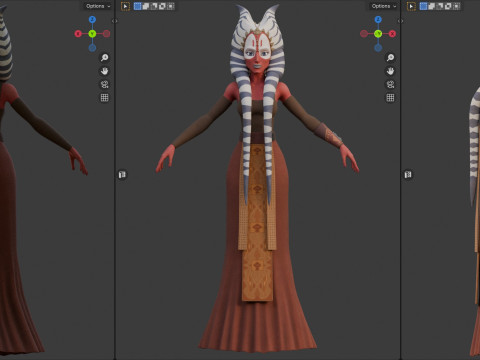
Task: Click blue Z axis on middle viewport gizmo
Action: [378, 20]
